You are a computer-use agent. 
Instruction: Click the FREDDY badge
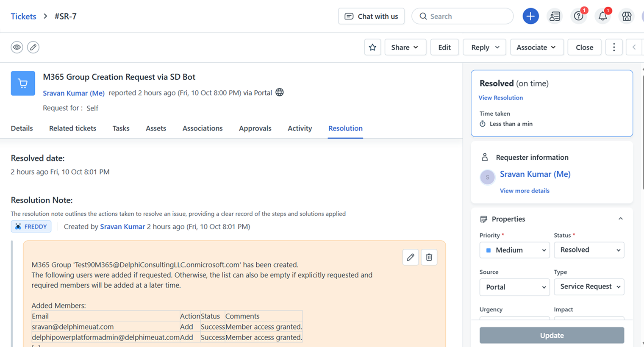click(x=31, y=227)
